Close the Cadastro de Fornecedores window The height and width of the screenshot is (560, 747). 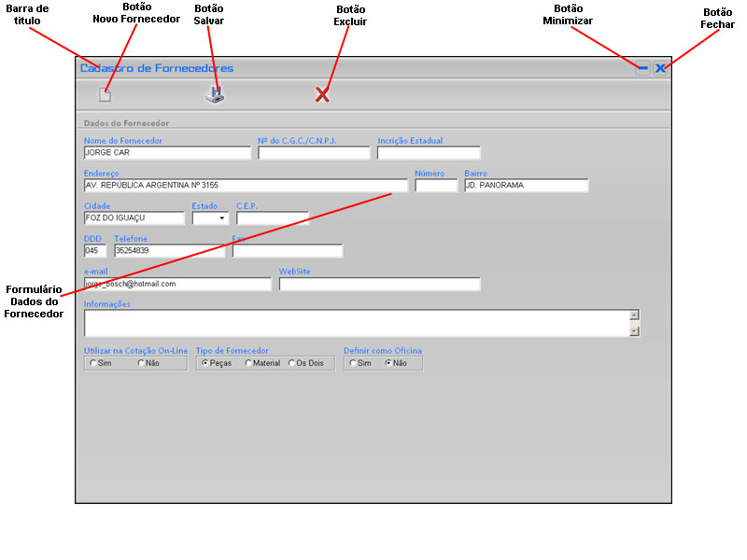(x=660, y=68)
